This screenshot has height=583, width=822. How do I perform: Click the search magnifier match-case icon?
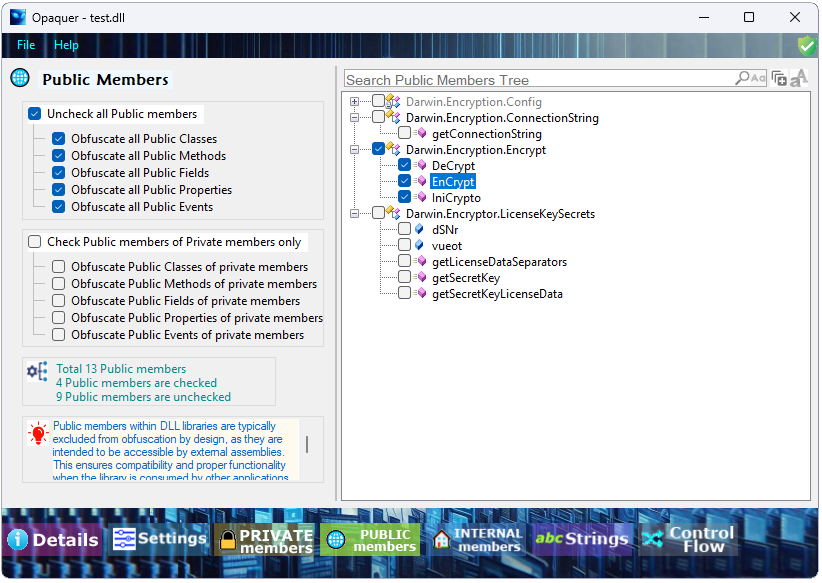751,79
